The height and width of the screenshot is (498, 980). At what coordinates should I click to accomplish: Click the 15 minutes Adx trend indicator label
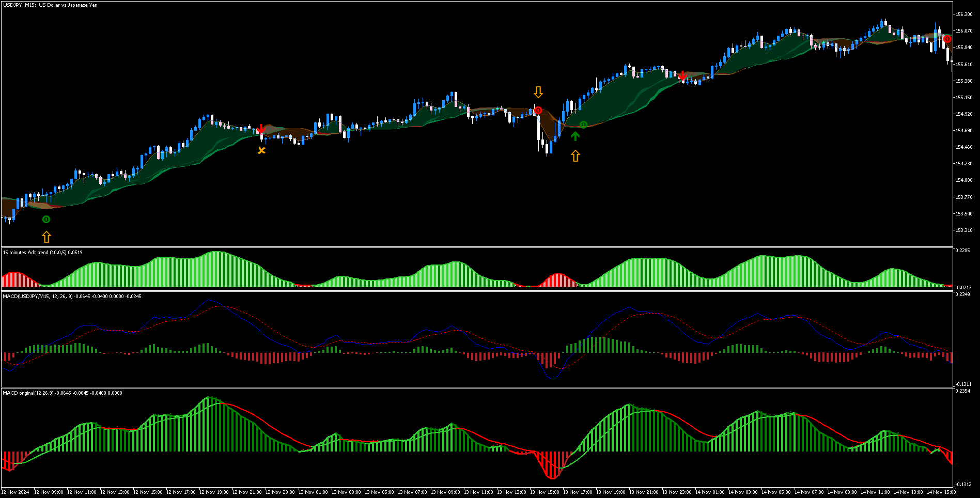(x=42, y=253)
